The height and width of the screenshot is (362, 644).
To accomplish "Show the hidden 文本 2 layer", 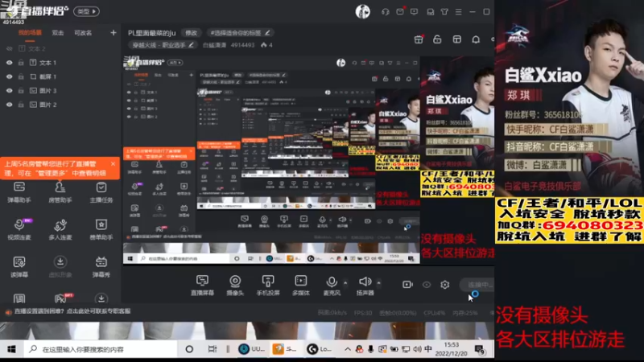I will tap(9, 49).
